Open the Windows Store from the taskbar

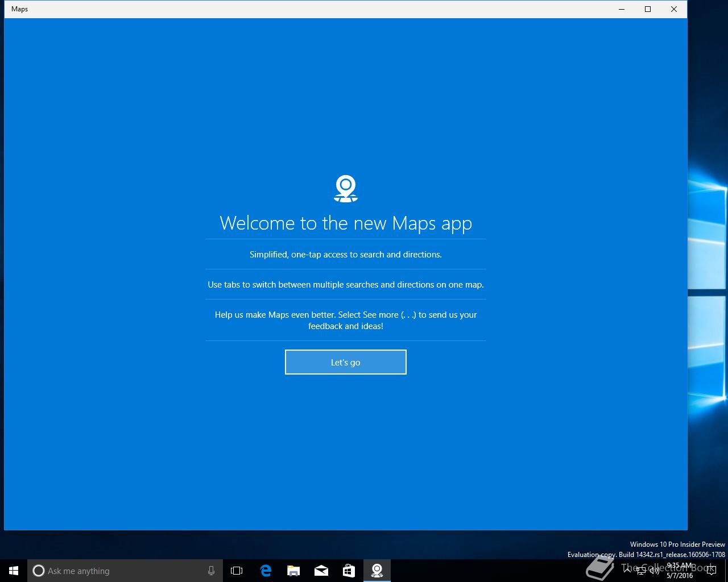tap(349, 571)
